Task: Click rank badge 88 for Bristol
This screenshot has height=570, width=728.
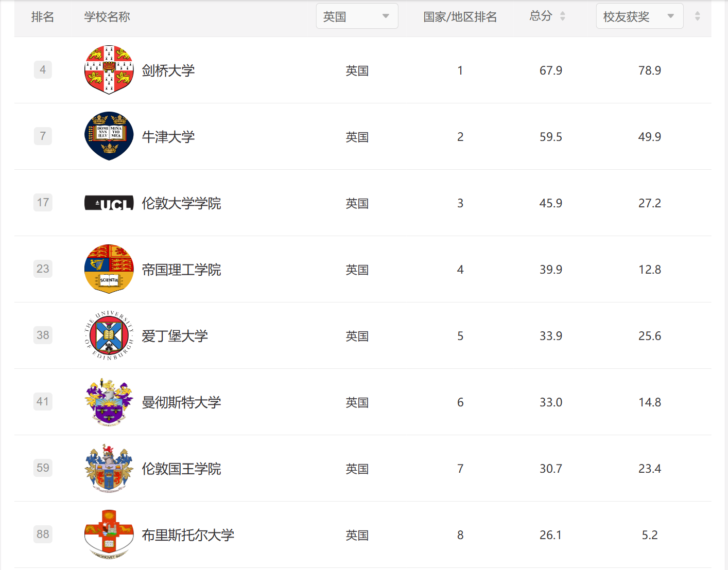Action: (43, 534)
